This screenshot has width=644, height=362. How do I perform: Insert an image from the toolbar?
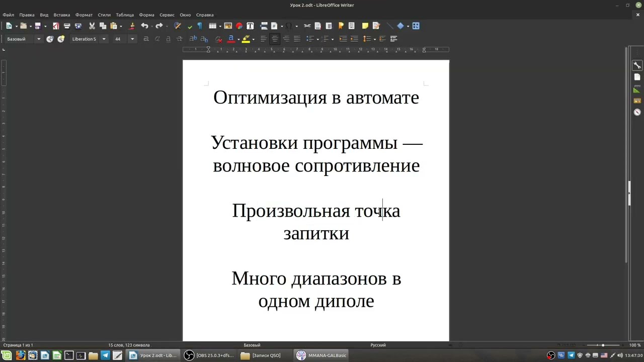pos(228,26)
